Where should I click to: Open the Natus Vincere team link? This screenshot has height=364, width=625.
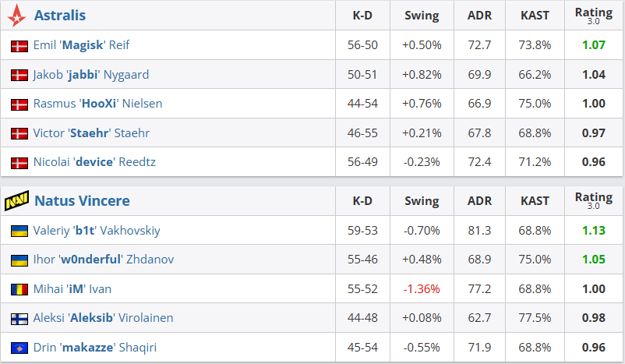82,201
